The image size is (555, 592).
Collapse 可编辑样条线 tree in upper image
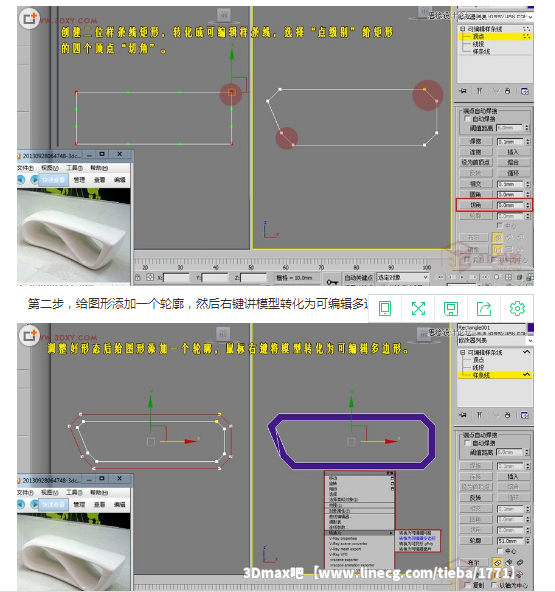click(x=462, y=29)
